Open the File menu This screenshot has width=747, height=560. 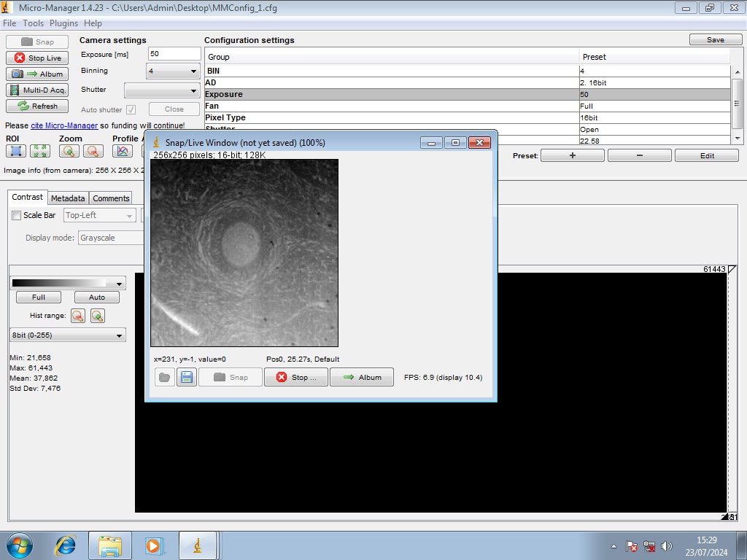point(9,23)
